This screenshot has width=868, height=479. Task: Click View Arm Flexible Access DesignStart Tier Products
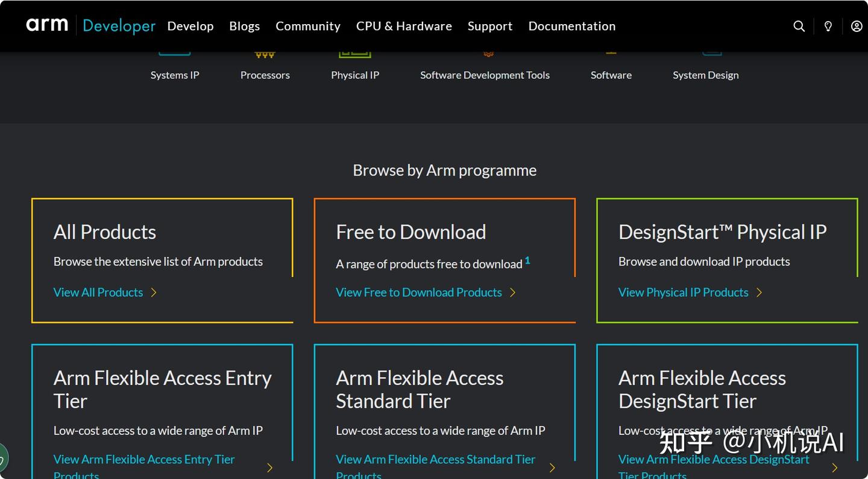714,466
